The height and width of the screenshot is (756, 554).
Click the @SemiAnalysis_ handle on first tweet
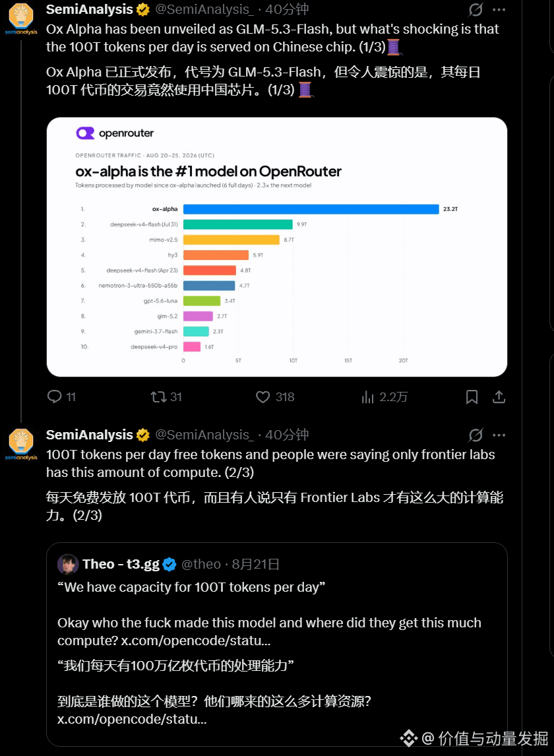click(x=204, y=9)
